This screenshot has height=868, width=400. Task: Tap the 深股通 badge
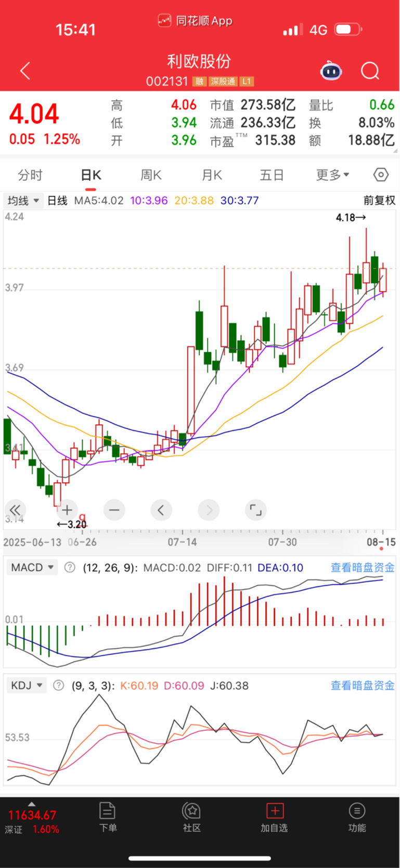coord(223,82)
